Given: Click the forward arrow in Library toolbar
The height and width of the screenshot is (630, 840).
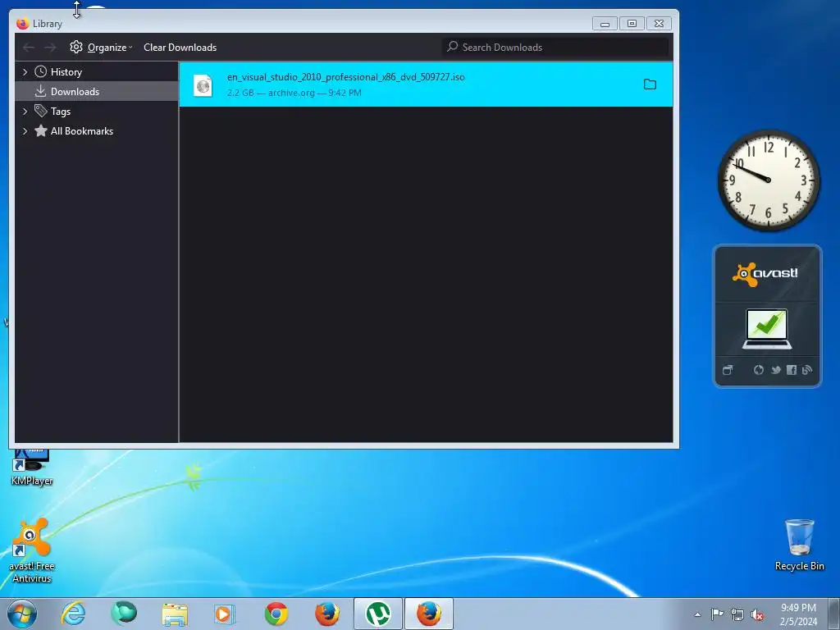Looking at the screenshot, I should tap(50, 48).
